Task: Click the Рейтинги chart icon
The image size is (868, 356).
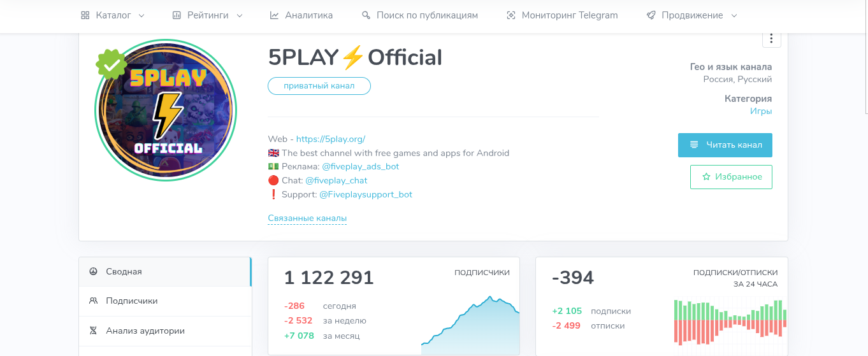Action: pos(177,15)
